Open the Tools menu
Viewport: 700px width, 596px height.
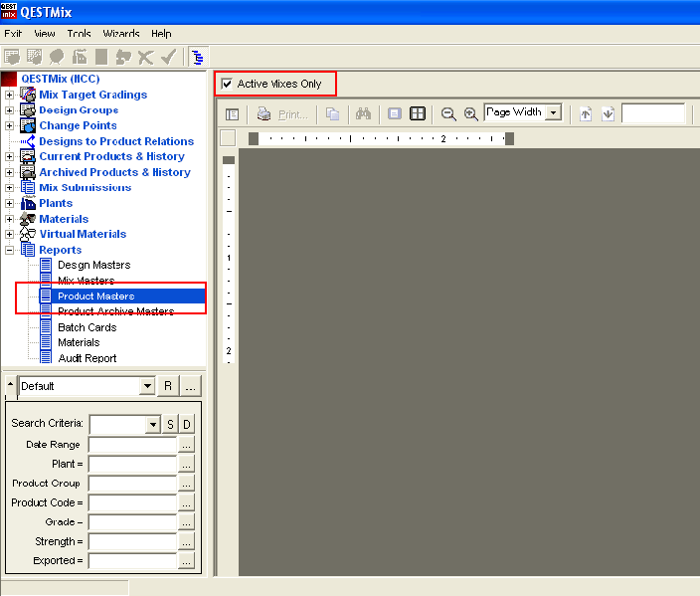(x=79, y=34)
